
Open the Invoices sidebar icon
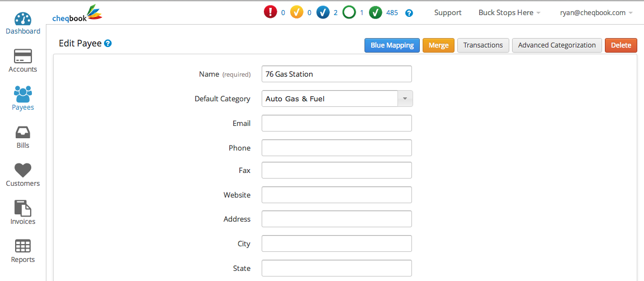23,208
